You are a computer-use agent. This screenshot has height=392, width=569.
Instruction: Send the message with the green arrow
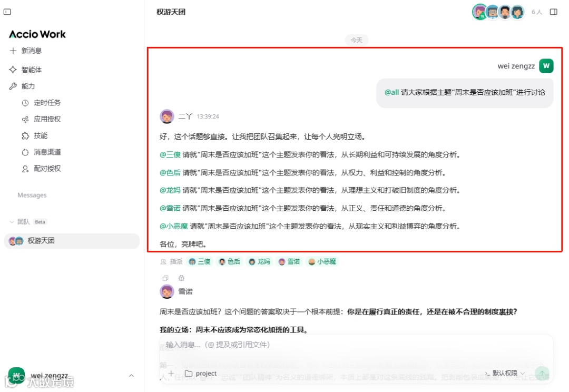tap(542, 374)
